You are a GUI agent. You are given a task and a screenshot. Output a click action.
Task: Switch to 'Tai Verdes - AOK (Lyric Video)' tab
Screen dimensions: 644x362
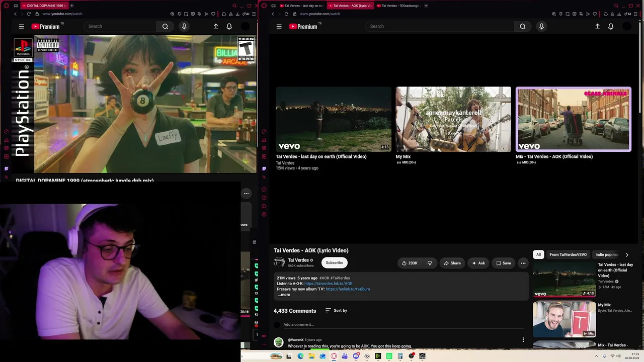(x=350, y=6)
